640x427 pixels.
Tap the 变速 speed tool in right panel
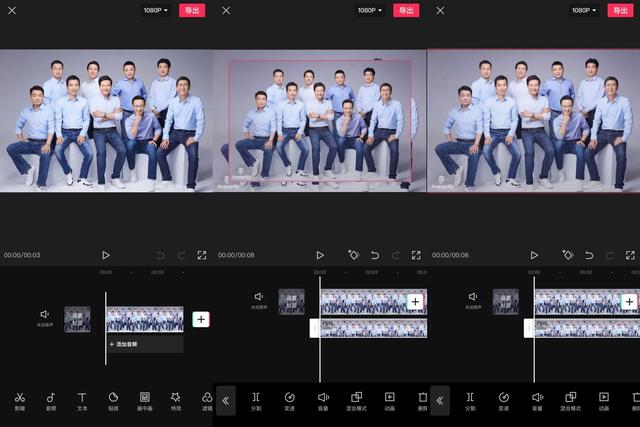tap(504, 401)
